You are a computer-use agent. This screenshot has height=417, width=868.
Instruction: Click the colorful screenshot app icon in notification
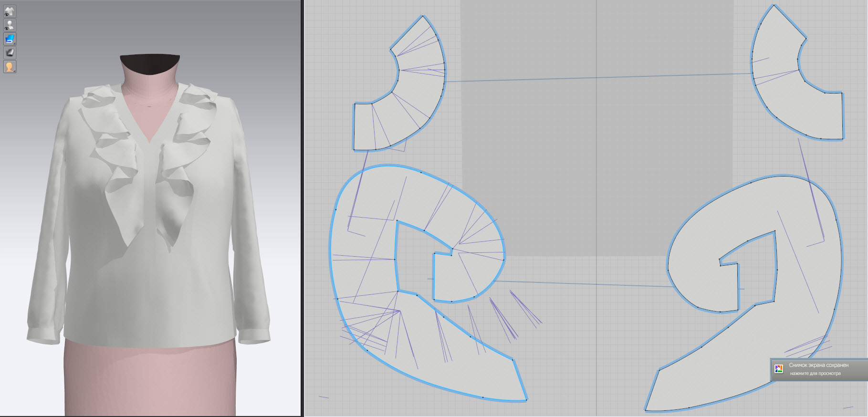(779, 369)
